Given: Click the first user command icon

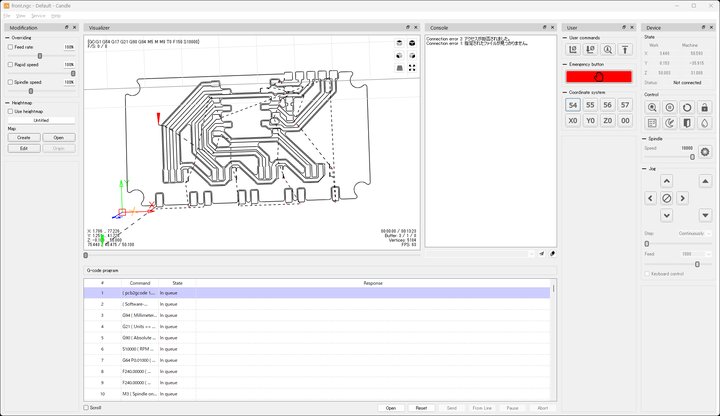Looking at the screenshot, I should (573, 49).
